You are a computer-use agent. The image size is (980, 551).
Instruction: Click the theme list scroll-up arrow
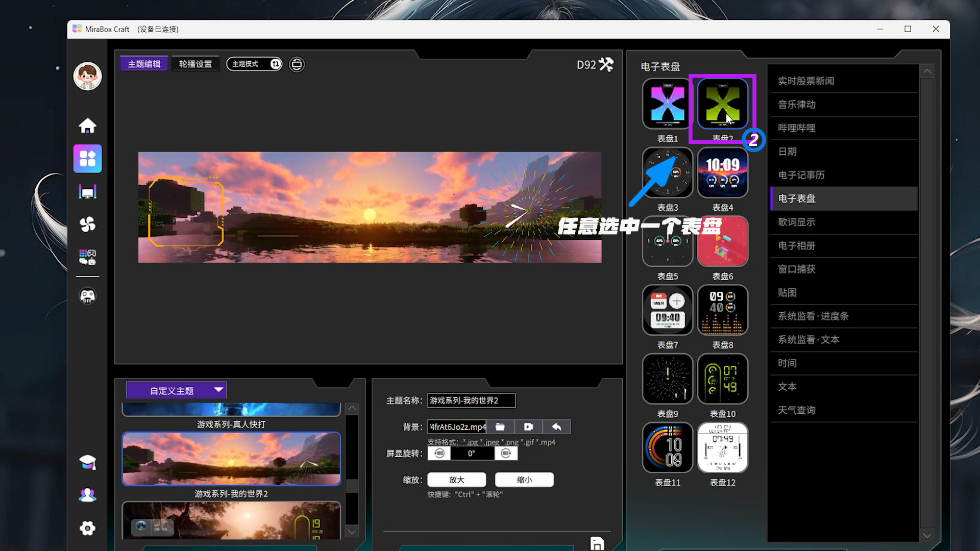coord(352,408)
